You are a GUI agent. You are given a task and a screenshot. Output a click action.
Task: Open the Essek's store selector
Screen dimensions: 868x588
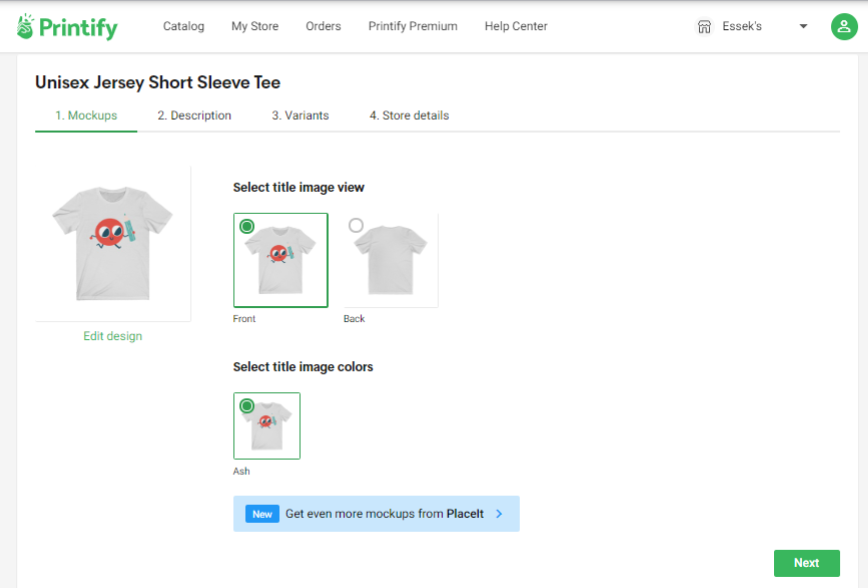point(751,27)
